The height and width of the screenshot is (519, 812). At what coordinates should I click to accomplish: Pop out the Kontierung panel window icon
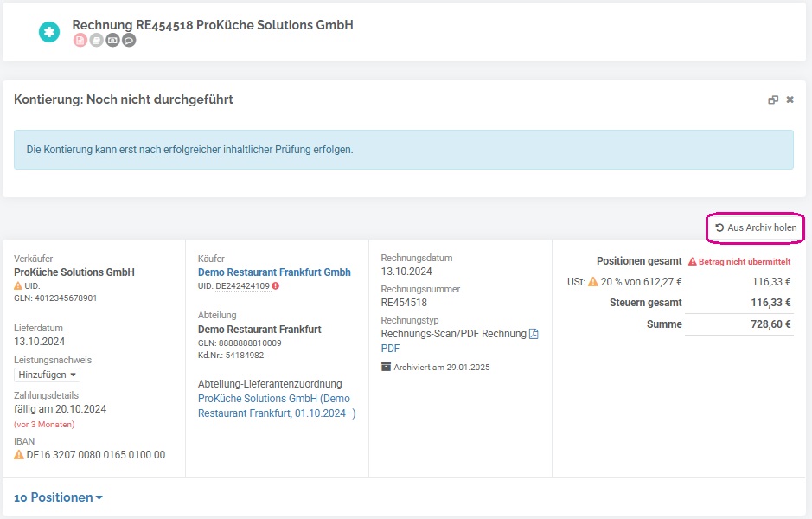pos(772,100)
